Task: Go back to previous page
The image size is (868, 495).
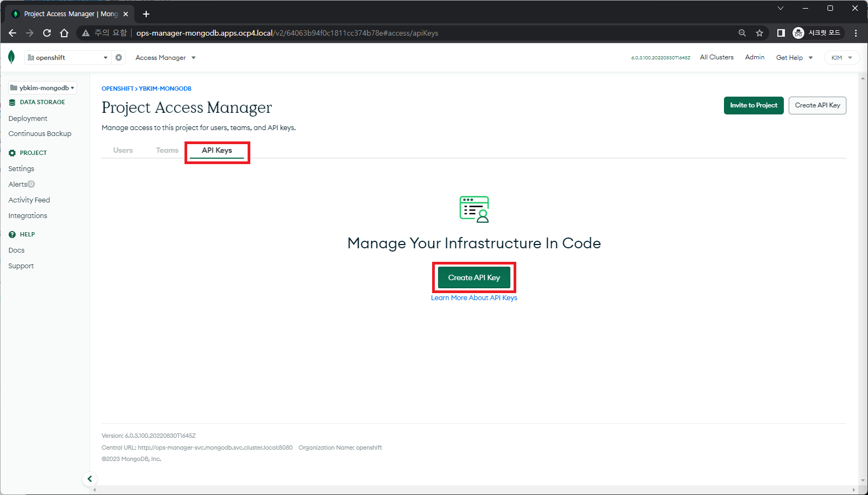Action: coord(12,33)
